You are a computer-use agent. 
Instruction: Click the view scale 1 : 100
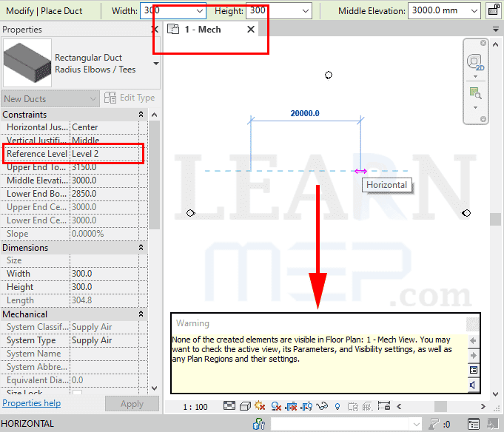point(195,407)
